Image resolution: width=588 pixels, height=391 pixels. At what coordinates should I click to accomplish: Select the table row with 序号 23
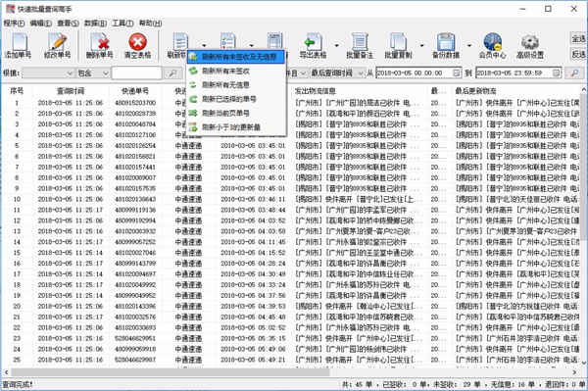(292, 338)
